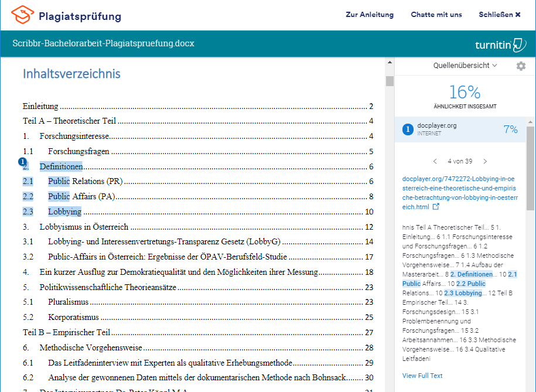Click highlighted Public in Public Relations entry
536x392 pixels.
click(x=59, y=181)
